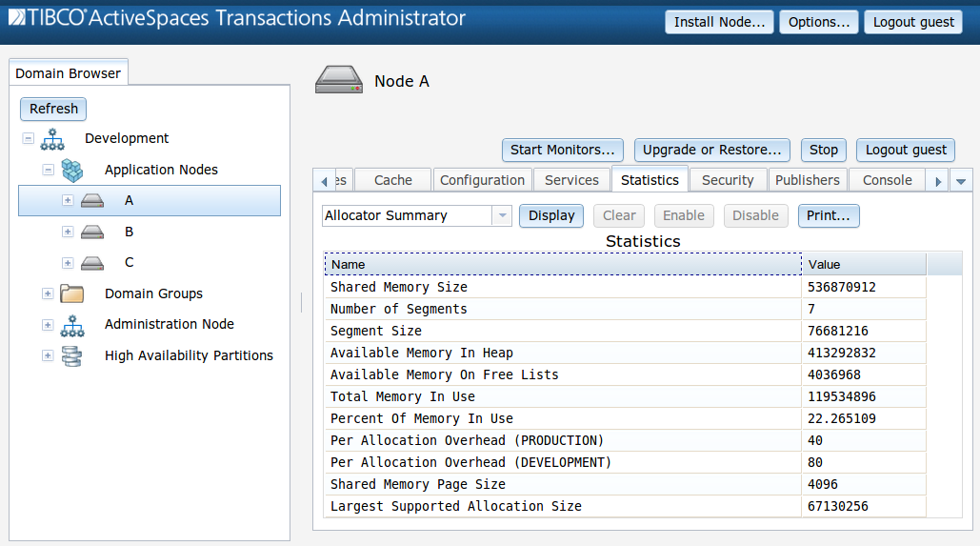The width and height of the screenshot is (980, 546).
Task: Click the Application Nodes cubes icon
Action: pyautogui.click(x=71, y=171)
